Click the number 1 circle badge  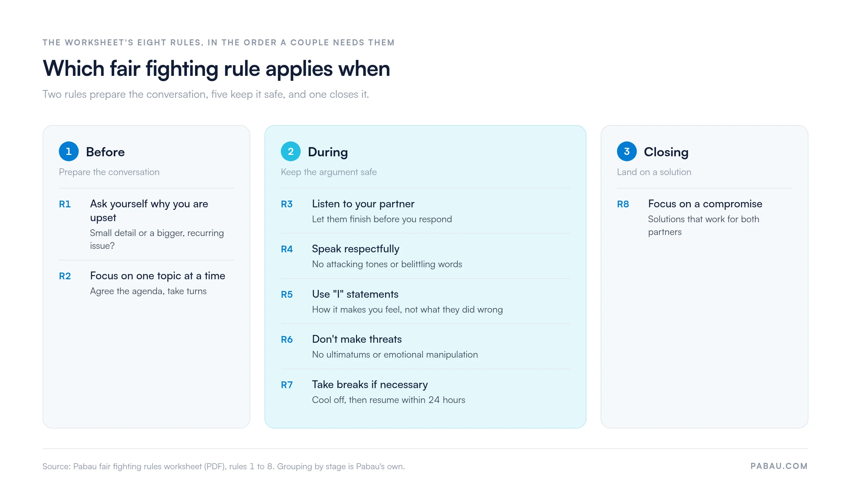coord(69,151)
